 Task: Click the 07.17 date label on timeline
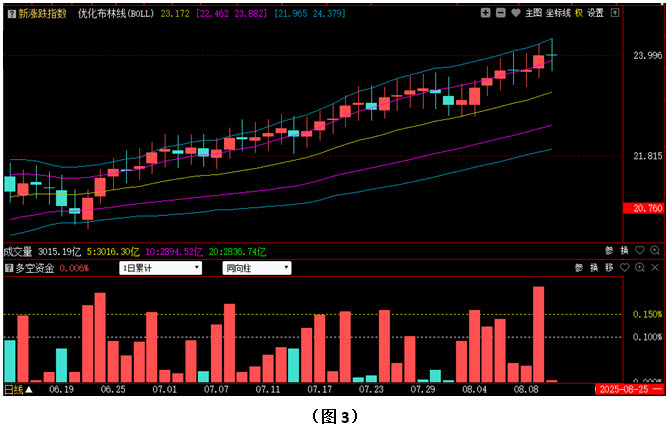[320, 389]
